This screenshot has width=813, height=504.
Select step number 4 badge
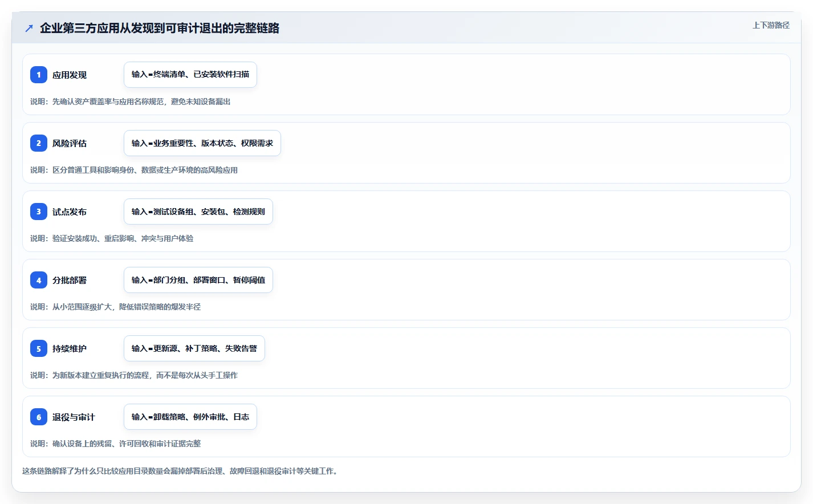click(x=39, y=280)
